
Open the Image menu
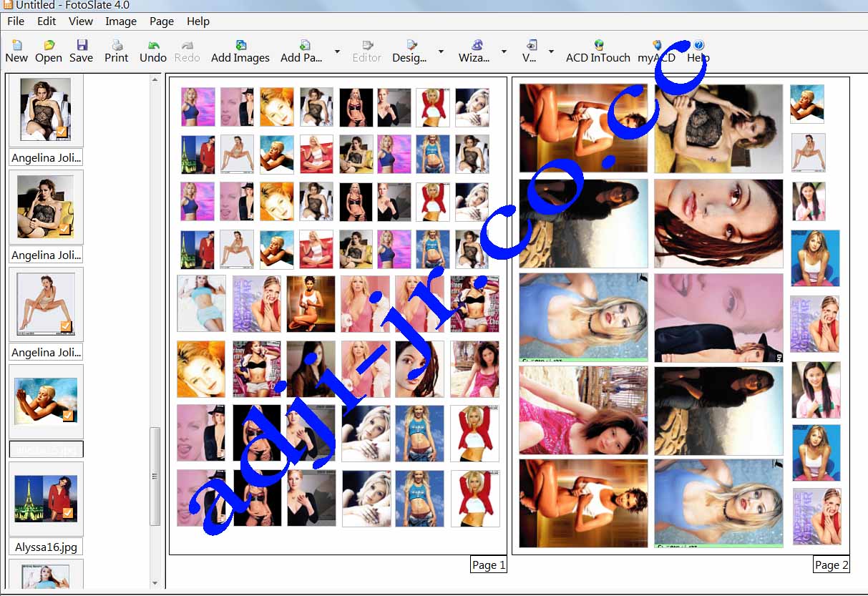click(x=121, y=21)
